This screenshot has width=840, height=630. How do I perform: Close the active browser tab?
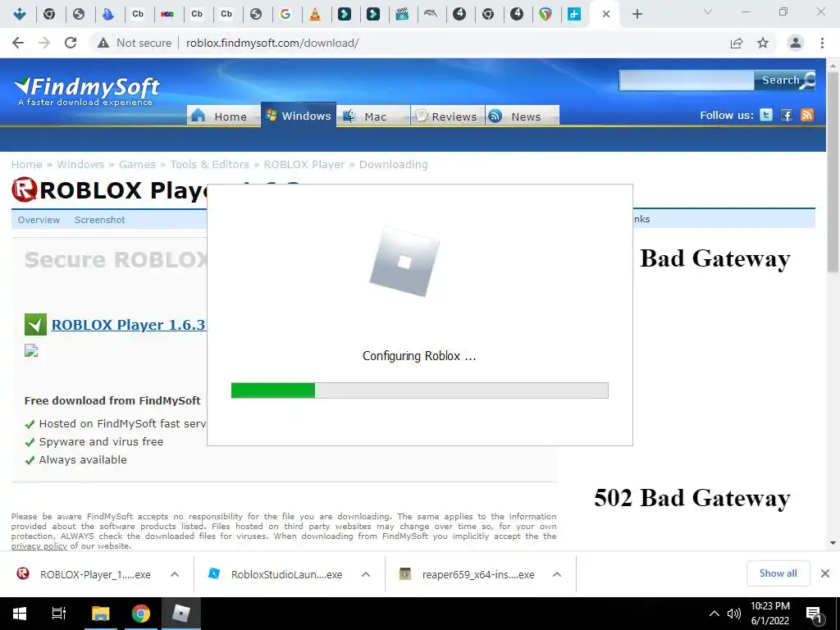[606, 14]
